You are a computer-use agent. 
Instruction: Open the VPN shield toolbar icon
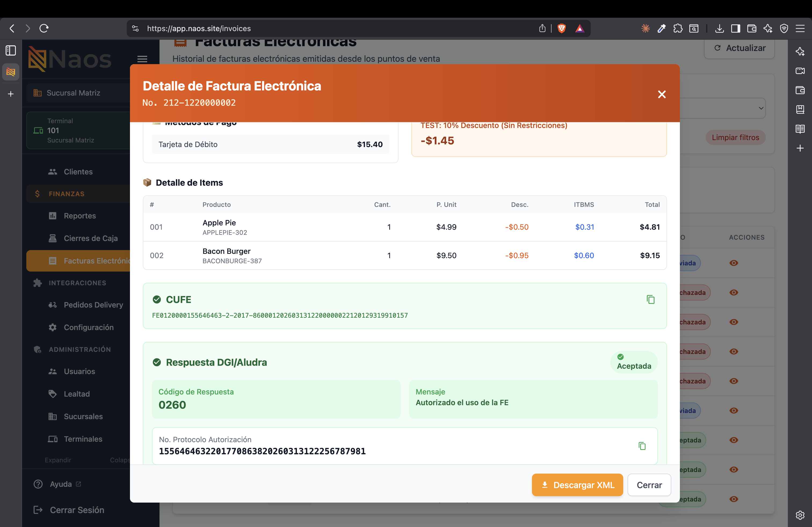(x=784, y=28)
